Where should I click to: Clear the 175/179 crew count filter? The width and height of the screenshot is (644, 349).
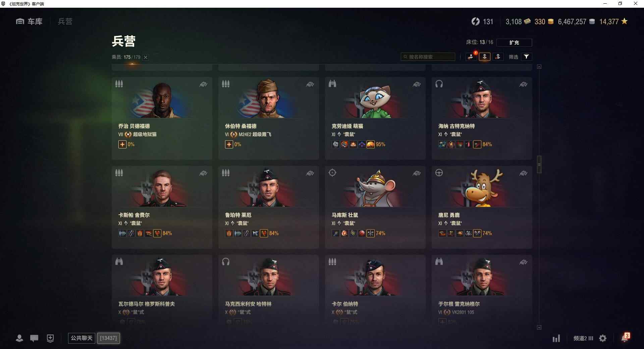pos(146,57)
